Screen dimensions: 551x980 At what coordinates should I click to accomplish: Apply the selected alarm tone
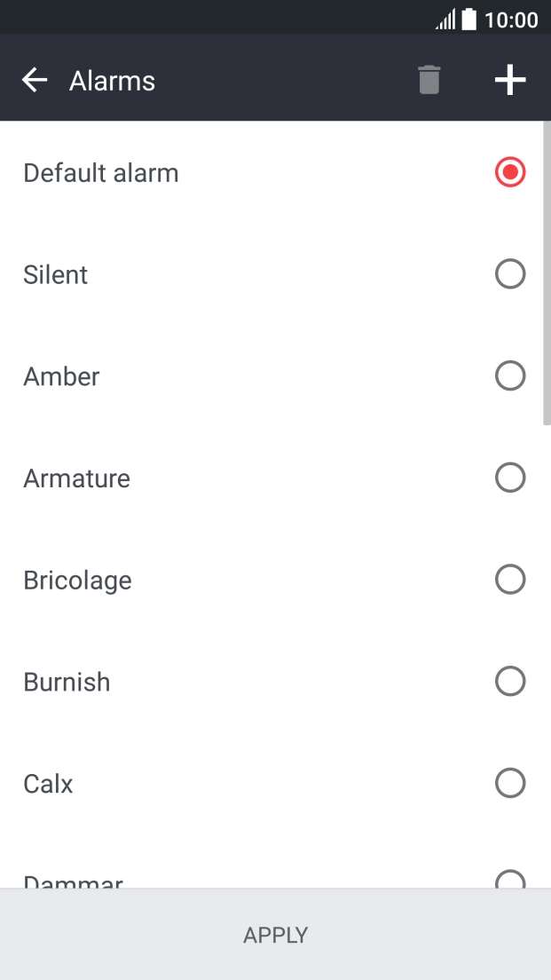275,935
